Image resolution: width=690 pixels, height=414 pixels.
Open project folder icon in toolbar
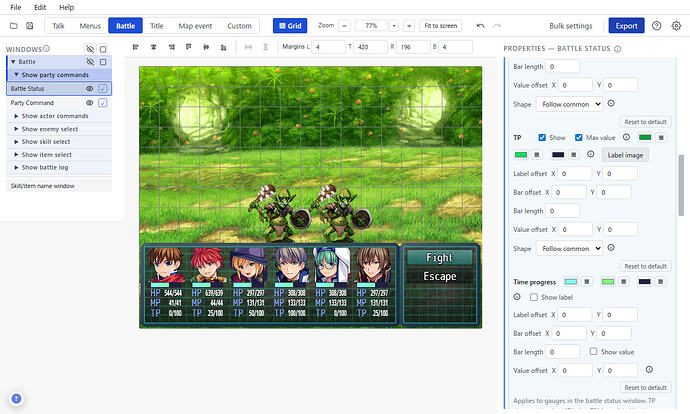coord(14,26)
